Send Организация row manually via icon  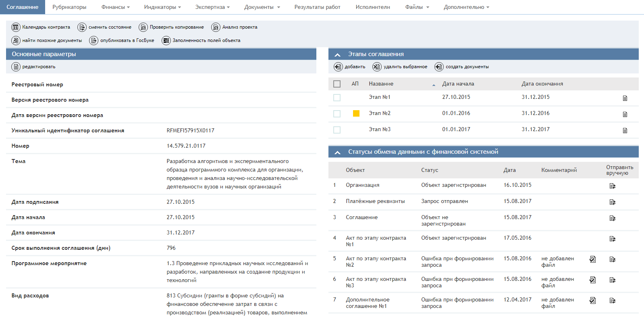[x=612, y=186]
